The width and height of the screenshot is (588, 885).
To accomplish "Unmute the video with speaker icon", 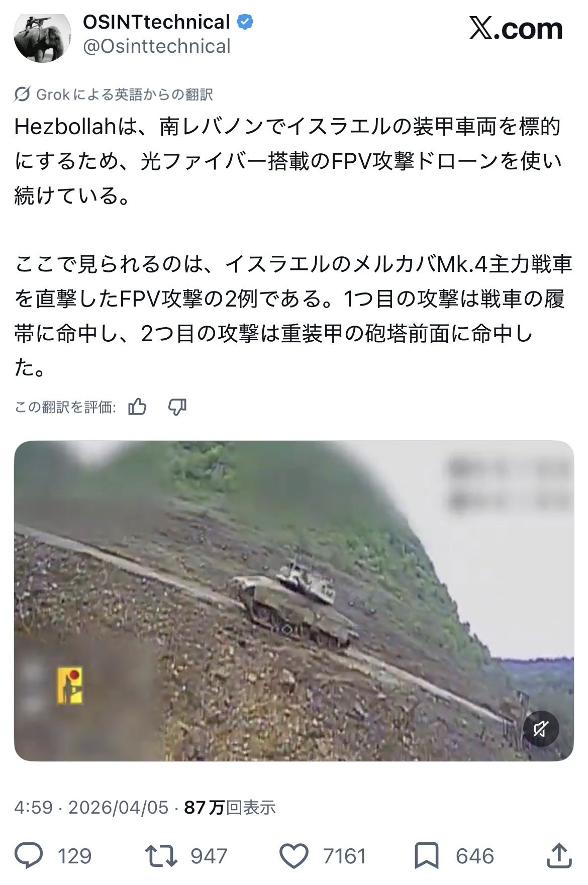I will tap(541, 729).
